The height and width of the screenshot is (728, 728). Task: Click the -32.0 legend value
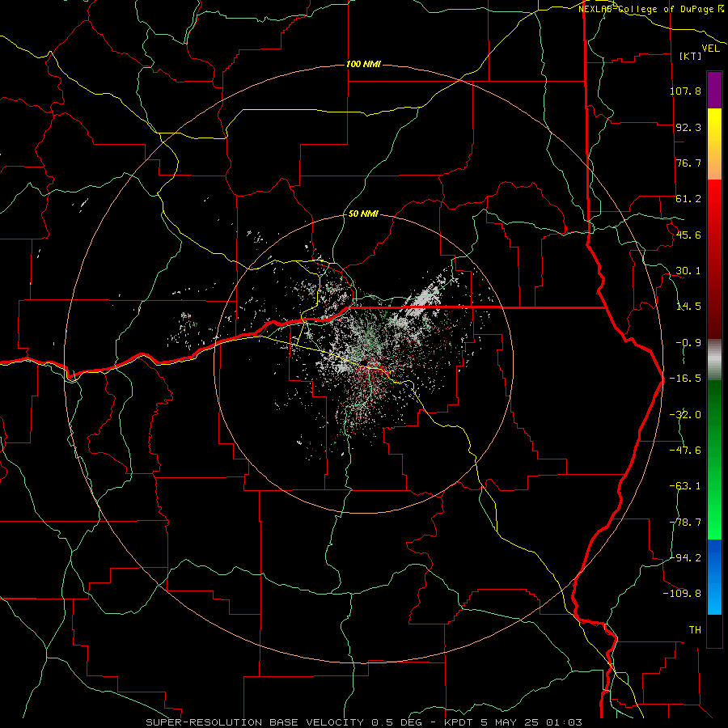[685, 415]
